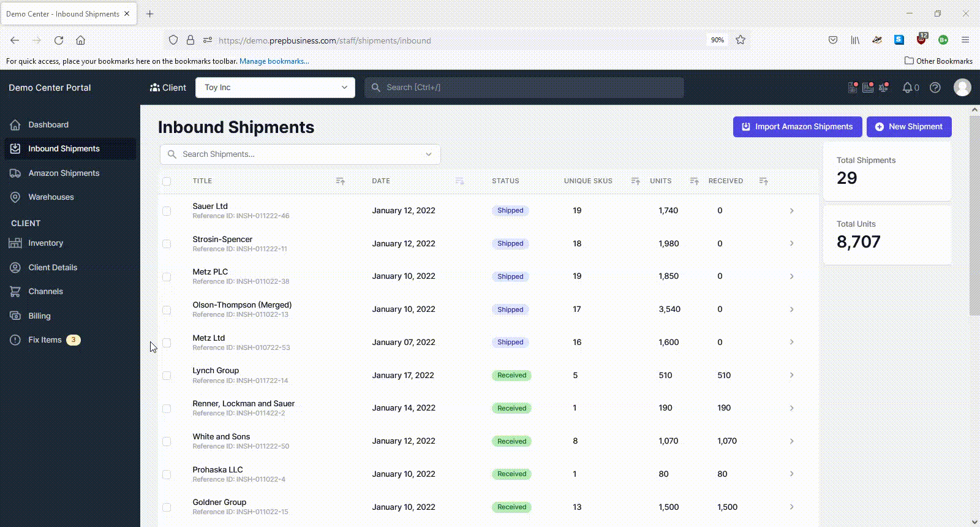The image size is (980, 527).
Task: Click the Client Details person icon
Action: [x=15, y=268]
